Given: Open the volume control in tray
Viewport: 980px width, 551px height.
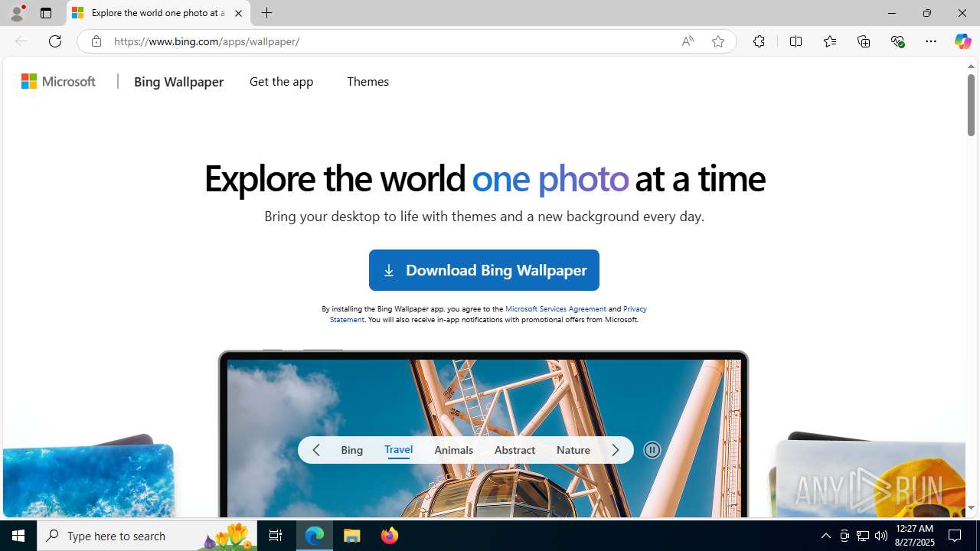Looking at the screenshot, I should coord(881,536).
